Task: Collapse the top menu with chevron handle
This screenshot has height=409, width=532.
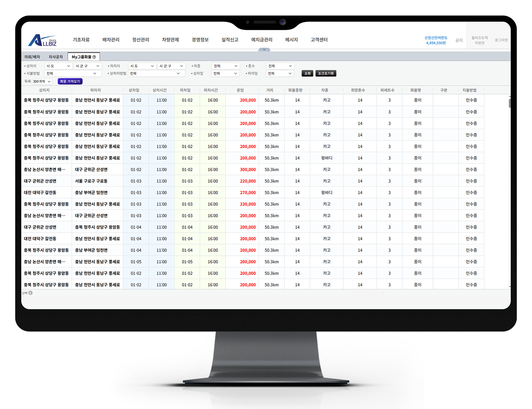Action: (x=264, y=50)
